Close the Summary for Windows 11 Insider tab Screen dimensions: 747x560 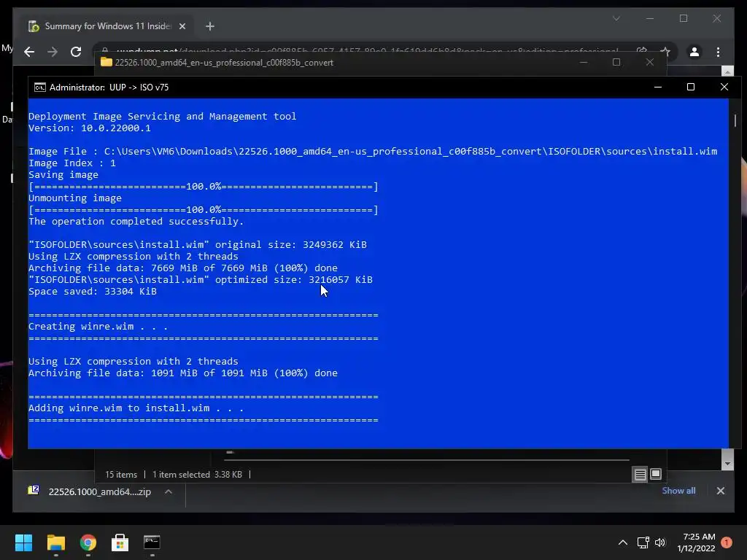tap(182, 26)
